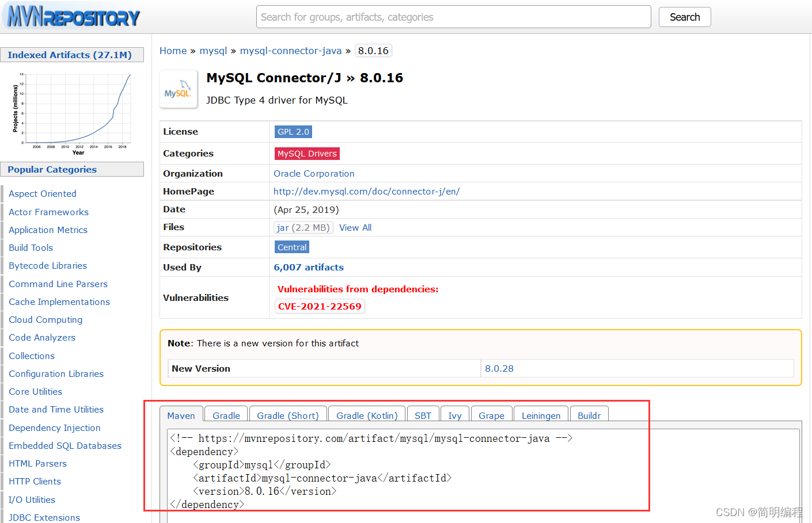812x523 pixels.
Task: Open Aspect Oriented category
Action: 43,194
